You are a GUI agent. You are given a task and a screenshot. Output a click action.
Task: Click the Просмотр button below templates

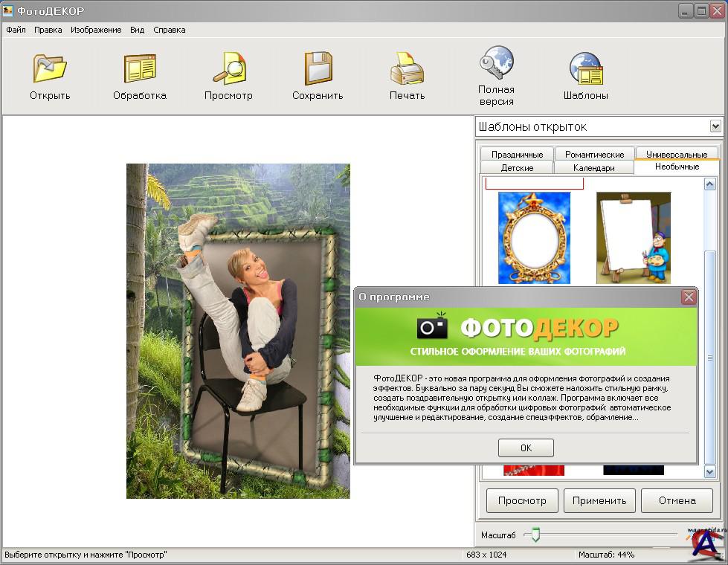[522, 500]
